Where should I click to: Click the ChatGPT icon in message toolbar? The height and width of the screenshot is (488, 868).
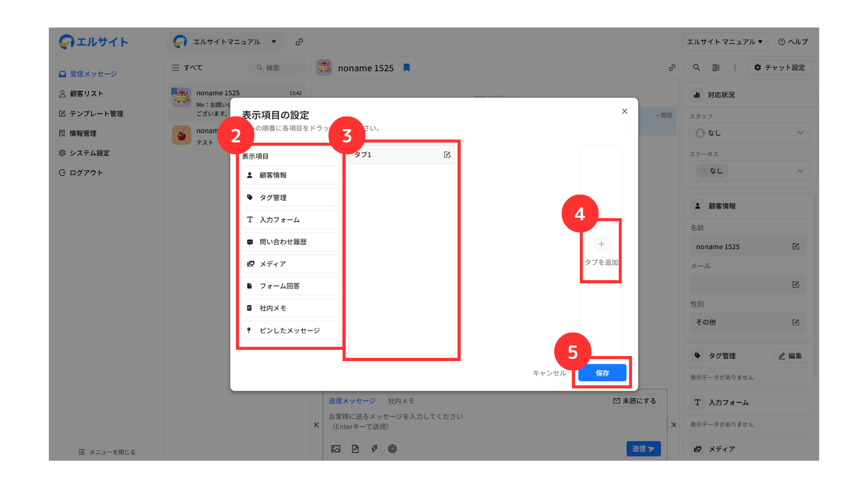click(392, 449)
